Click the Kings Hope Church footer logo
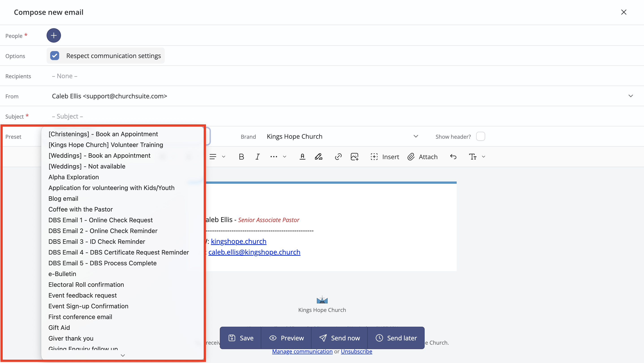This screenshot has height=363, width=644. coord(322,300)
